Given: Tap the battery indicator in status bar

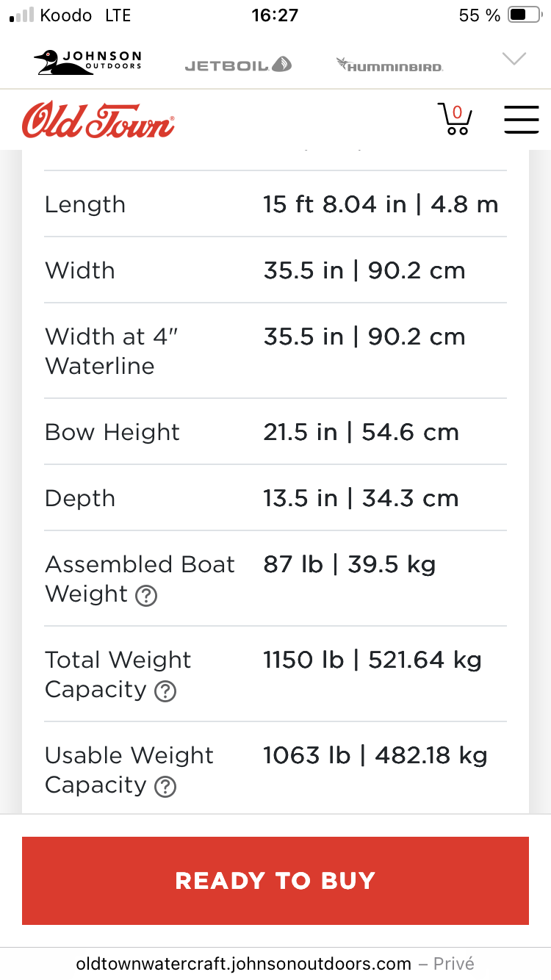Looking at the screenshot, I should (525, 15).
